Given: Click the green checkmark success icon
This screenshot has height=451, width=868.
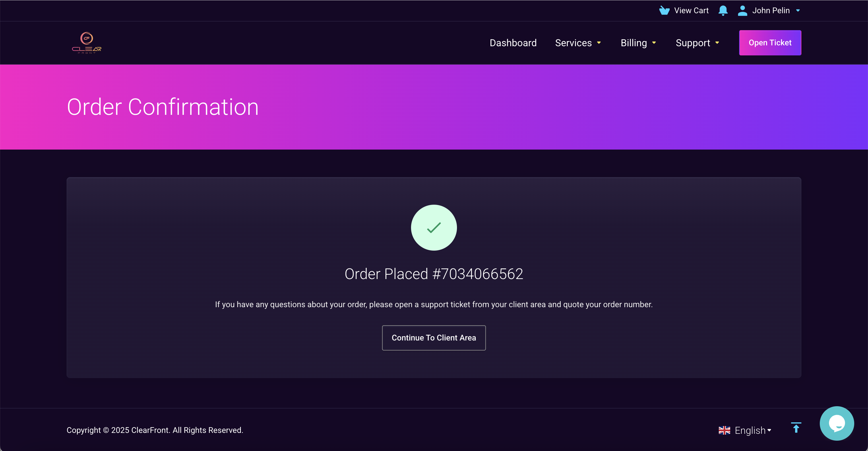Looking at the screenshot, I should [x=434, y=228].
